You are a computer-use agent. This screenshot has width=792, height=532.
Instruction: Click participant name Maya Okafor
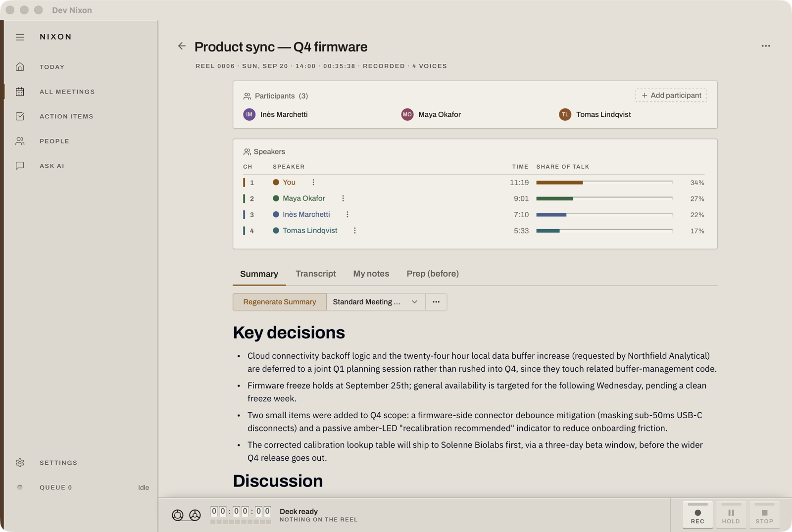coord(440,115)
